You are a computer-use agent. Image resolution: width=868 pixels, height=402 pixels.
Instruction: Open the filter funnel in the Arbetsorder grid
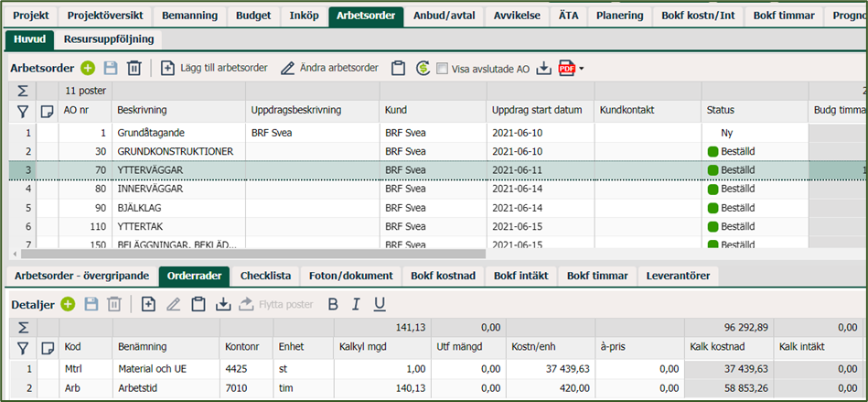[23, 111]
